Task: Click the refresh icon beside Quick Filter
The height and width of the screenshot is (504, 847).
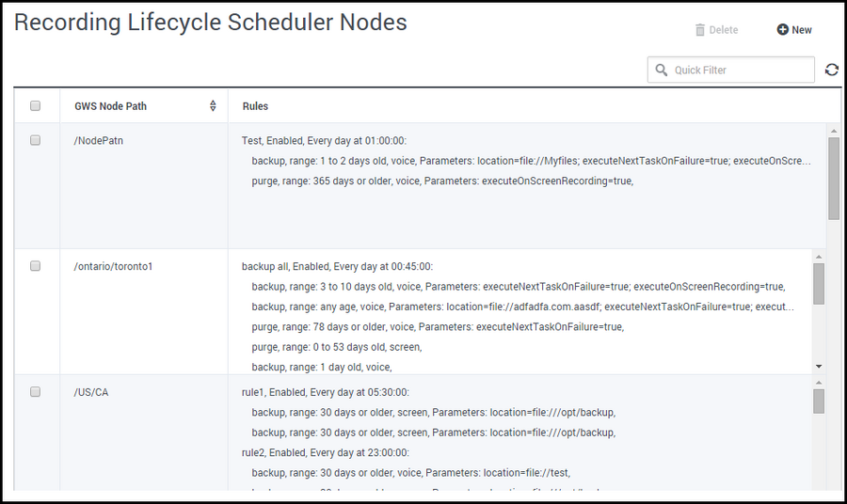Action: point(831,70)
